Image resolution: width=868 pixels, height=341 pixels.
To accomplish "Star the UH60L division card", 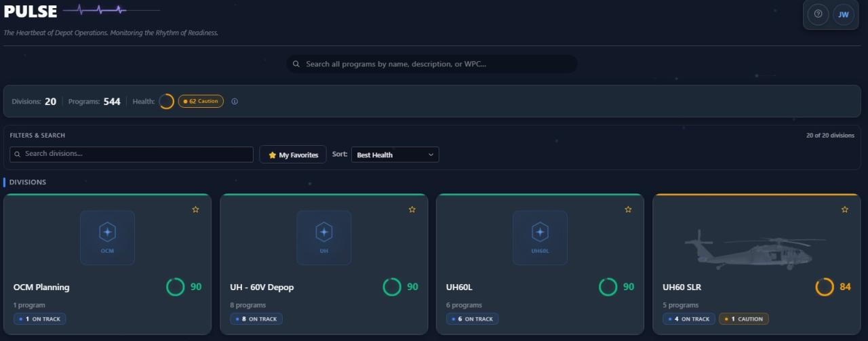I will (x=628, y=209).
